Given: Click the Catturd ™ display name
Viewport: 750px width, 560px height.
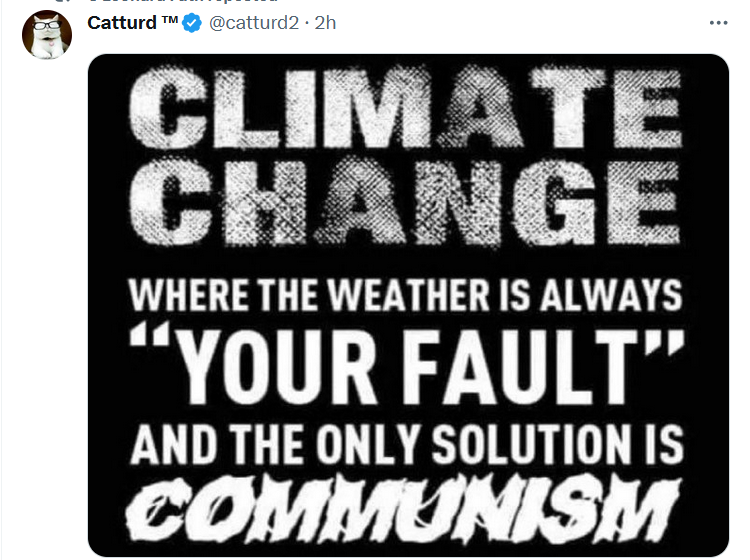Looking at the screenshot, I should tap(132, 22).
